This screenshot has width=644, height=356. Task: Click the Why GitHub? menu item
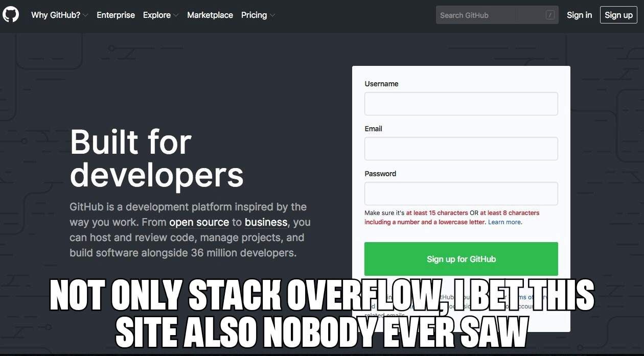pyautogui.click(x=56, y=15)
